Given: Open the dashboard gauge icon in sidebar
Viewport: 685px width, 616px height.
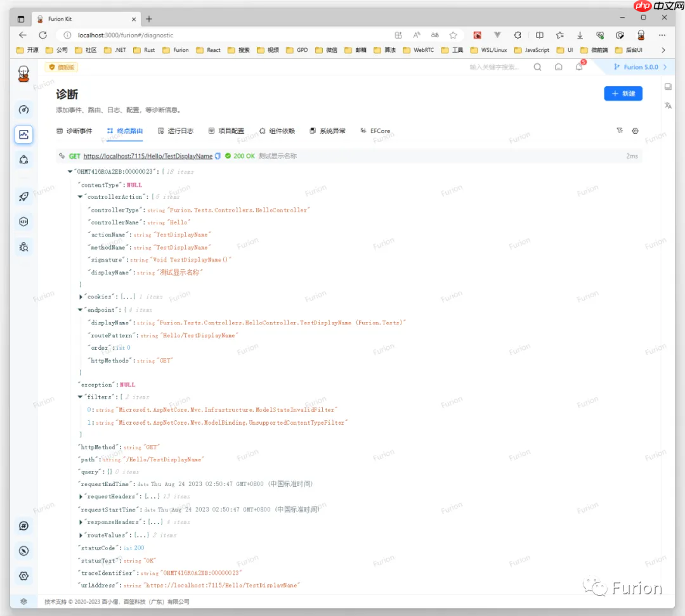Looking at the screenshot, I should pos(23,110).
